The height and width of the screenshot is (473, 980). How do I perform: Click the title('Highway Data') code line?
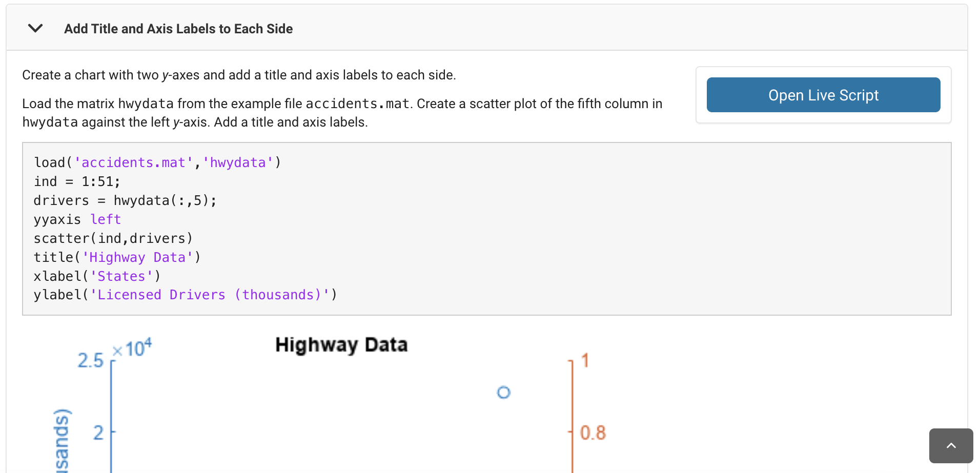pyautogui.click(x=117, y=257)
